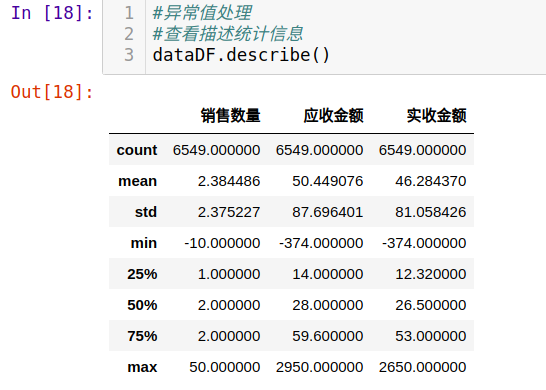Click the std value 81.058426
Image resolution: width=546 pixels, height=390 pixels.
pyautogui.click(x=431, y=212)
